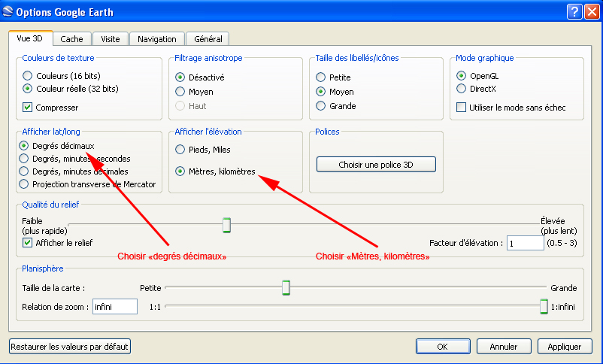Open the Cache tab
Viewport: 603px width, 364px height.
tap(72, 39)
